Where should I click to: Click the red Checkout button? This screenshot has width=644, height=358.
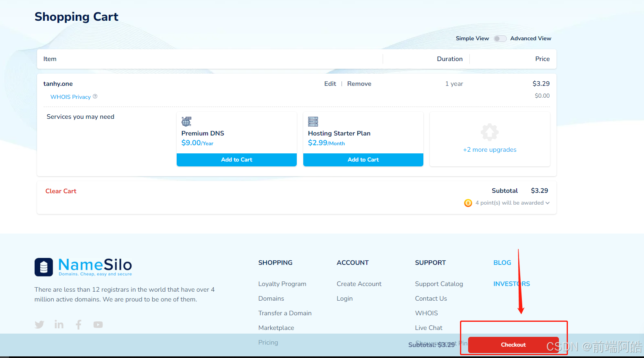coord(513,345)
